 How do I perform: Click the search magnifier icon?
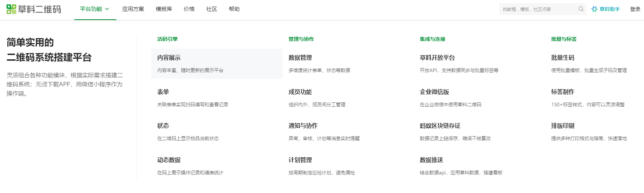click(581, 9)
